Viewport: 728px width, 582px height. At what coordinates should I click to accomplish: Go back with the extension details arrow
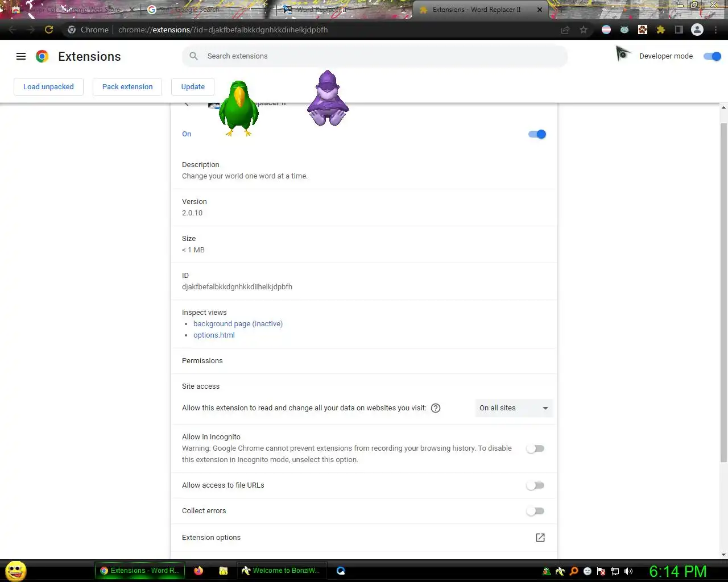coord(186,104)
